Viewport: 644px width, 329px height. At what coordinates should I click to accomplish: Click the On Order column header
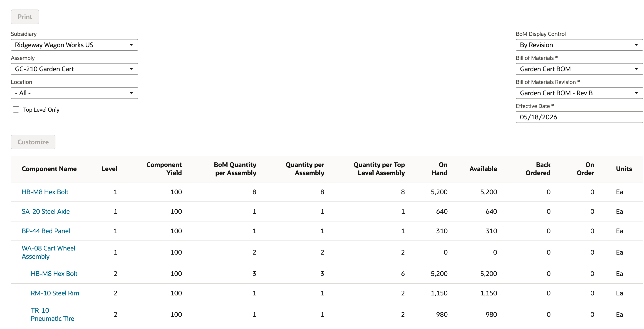(x=585, y=169)
